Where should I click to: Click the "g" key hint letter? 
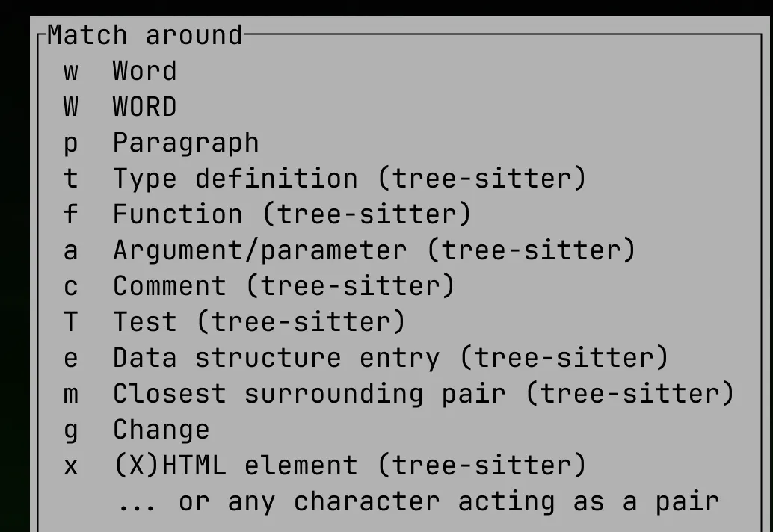70,430
